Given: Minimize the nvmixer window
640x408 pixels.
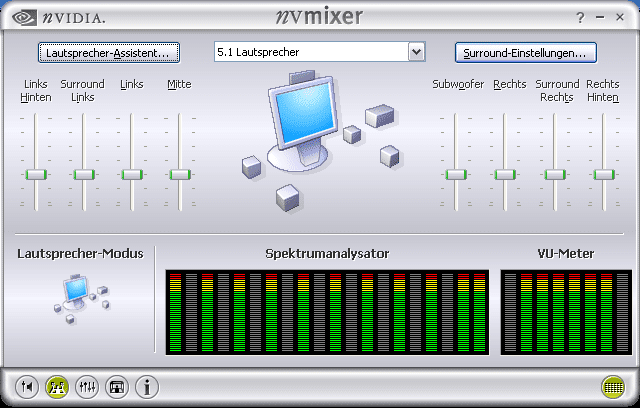Looking at the screenshot, I should [600, 18].
